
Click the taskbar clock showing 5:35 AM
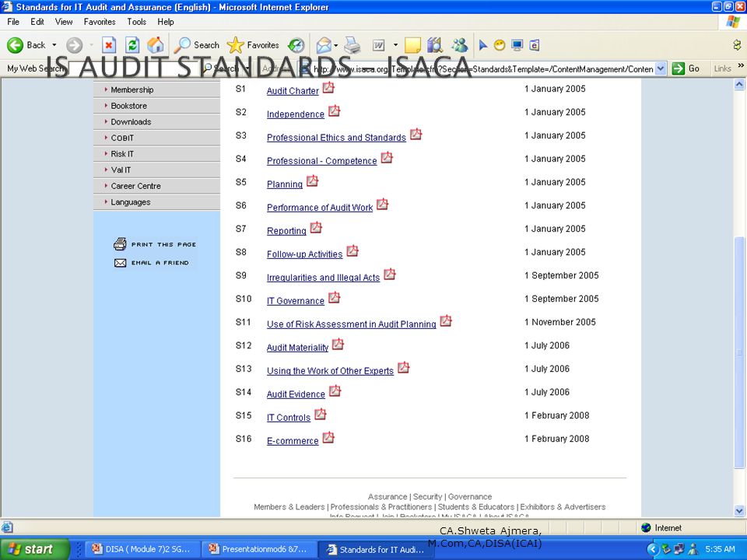[720, 550]
